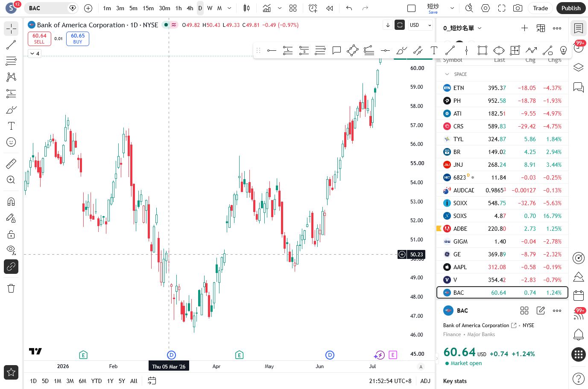Open the alerts bell icon in right sidebar
The width and height of the screenshot is (588, 389).
coord(579,334)
